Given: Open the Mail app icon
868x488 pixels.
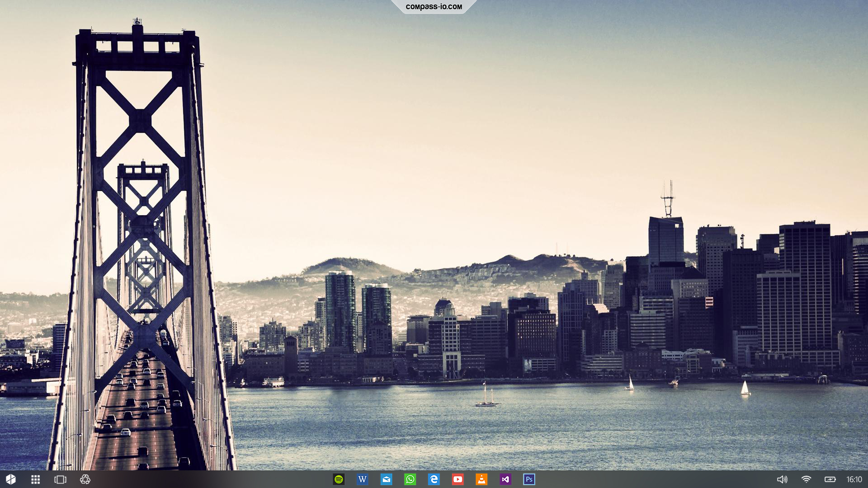Looking at the screenshot, I should coord(387,479).
